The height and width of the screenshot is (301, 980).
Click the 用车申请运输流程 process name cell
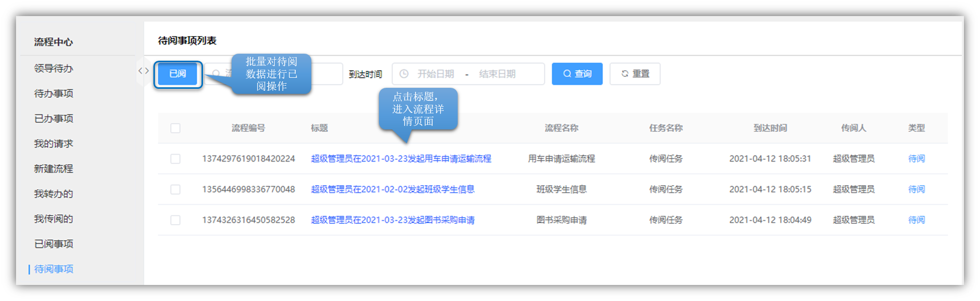click(561, 159)
